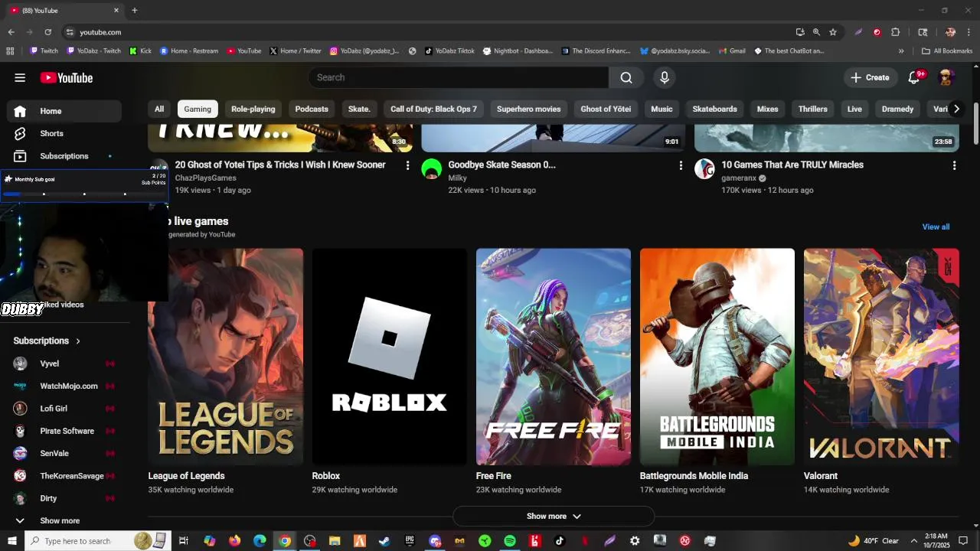Open a new browser tab
The height and width of the screenshot is (551, 980).
(x=135, y=11)
